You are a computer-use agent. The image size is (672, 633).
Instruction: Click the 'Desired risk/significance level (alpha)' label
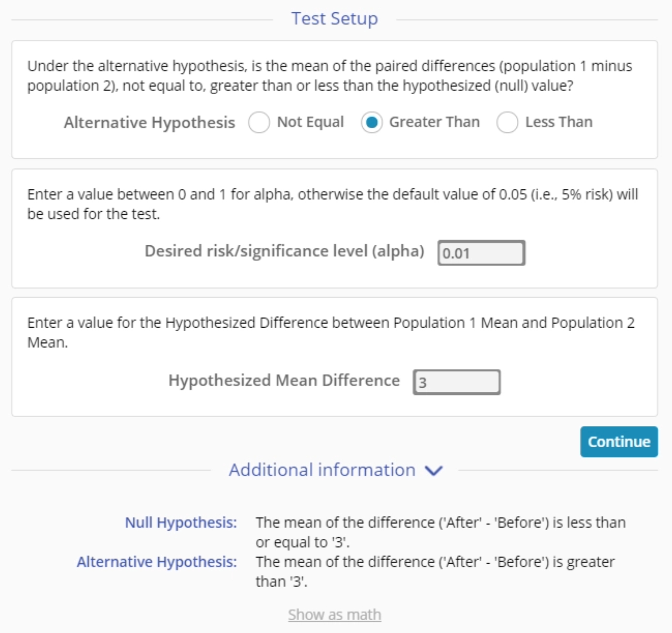284,251
